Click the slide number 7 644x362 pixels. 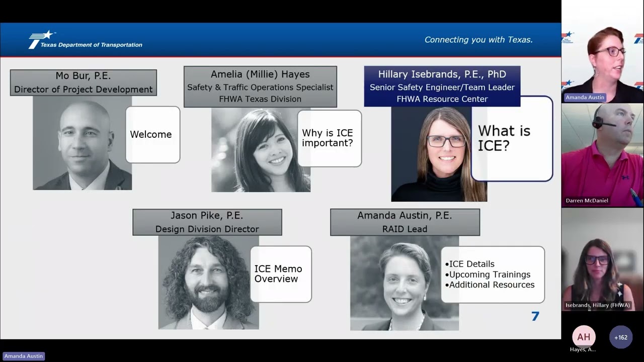click(x=535, y=316)
